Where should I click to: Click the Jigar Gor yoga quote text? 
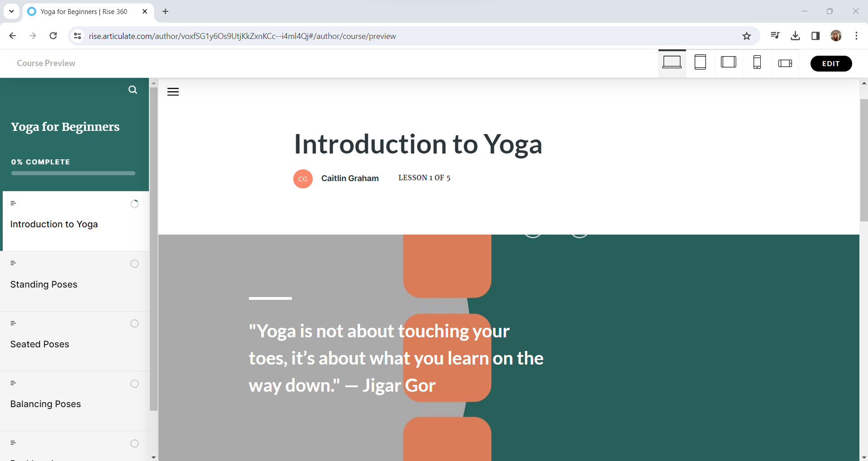(396, 358)
